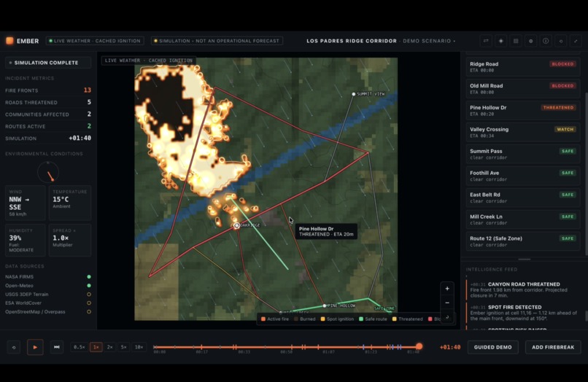Select the Summit Pass safe route card
Image resolution: width=588 pixels, height=382 pixels.
[x=523, y=154]
